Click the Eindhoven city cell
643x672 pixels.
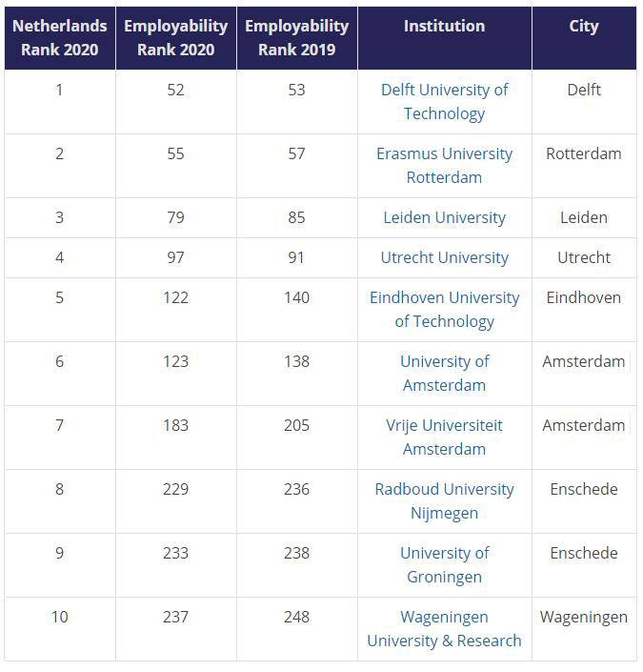[x=583, y=297]
